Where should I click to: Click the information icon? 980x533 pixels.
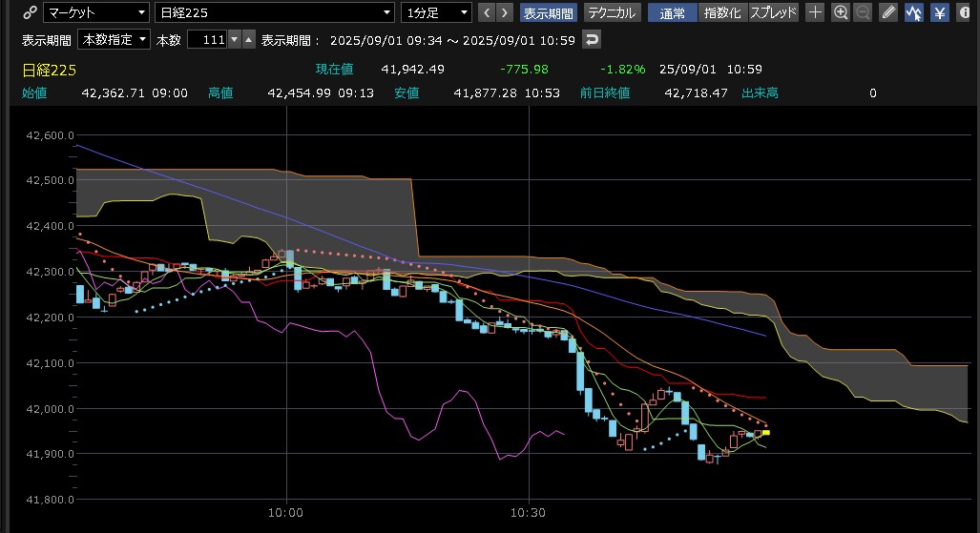(x=964, y=12)
